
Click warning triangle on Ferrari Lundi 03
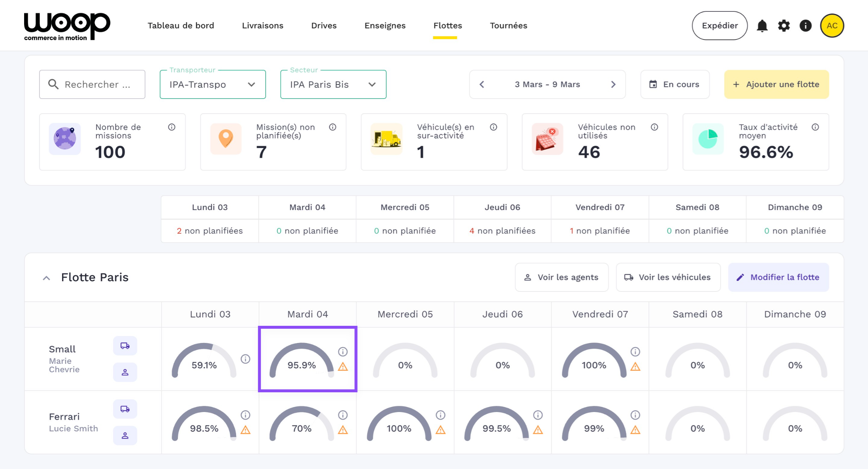pos(245,430)
